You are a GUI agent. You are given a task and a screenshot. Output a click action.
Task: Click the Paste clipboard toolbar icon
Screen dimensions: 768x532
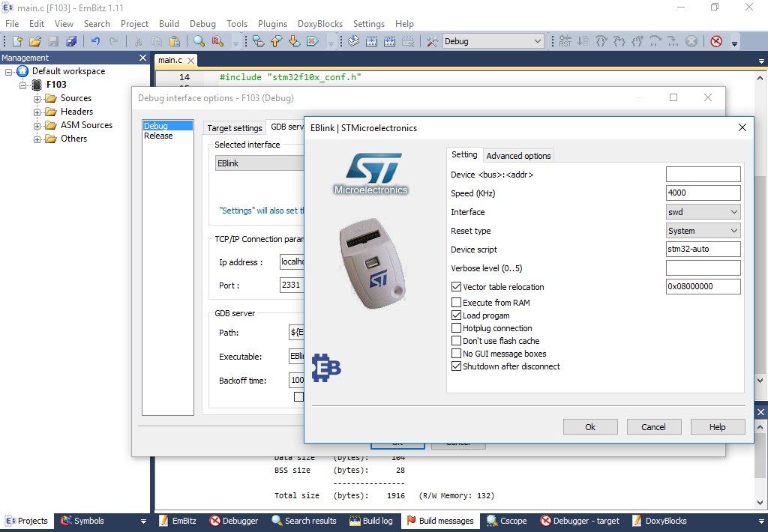point(174,41)
